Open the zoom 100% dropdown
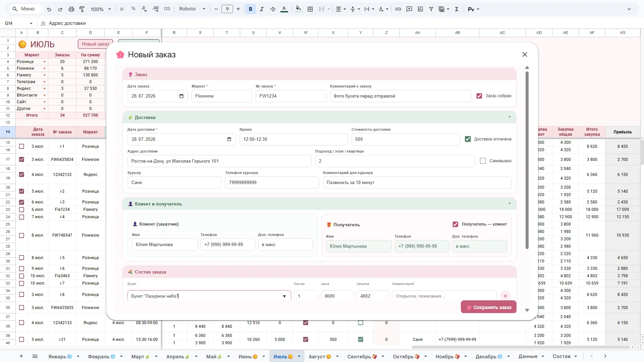644x362 pixels. click(x=101, y=9)
